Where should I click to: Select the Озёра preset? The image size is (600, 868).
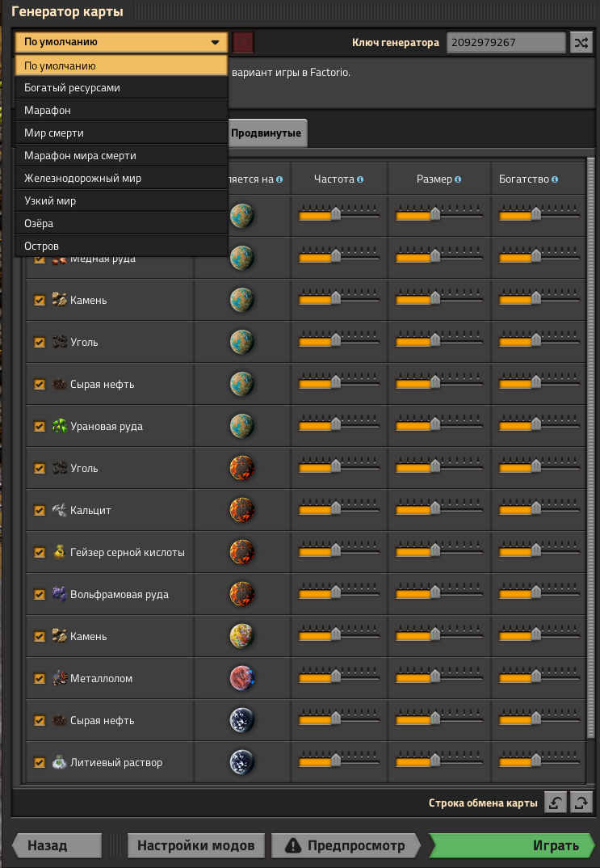coord(121,224)
